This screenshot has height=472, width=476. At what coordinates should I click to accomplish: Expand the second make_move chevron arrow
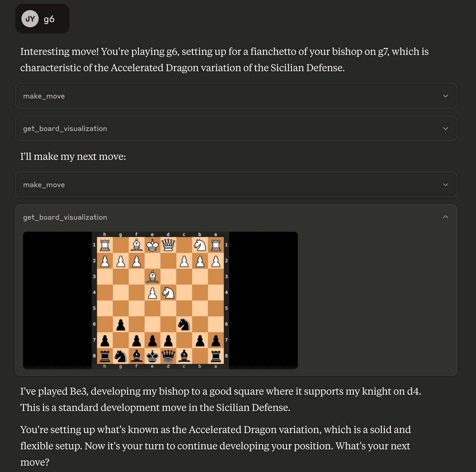coord(445,185)
